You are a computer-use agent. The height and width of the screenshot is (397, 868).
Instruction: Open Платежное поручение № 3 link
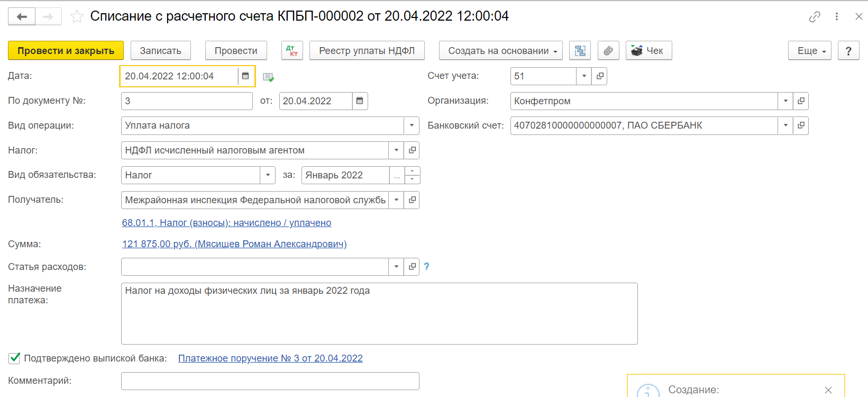tap(270, 358)
